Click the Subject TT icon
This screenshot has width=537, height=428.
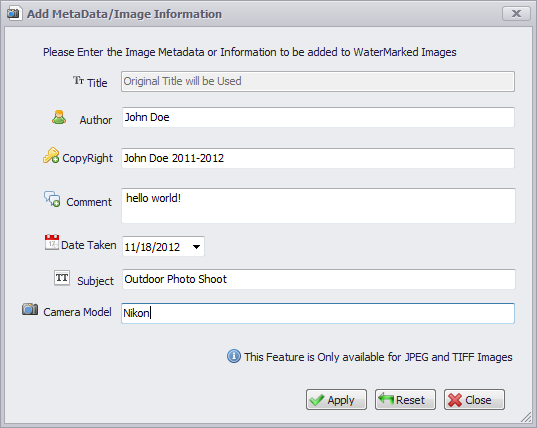click(x=62, y=278)
